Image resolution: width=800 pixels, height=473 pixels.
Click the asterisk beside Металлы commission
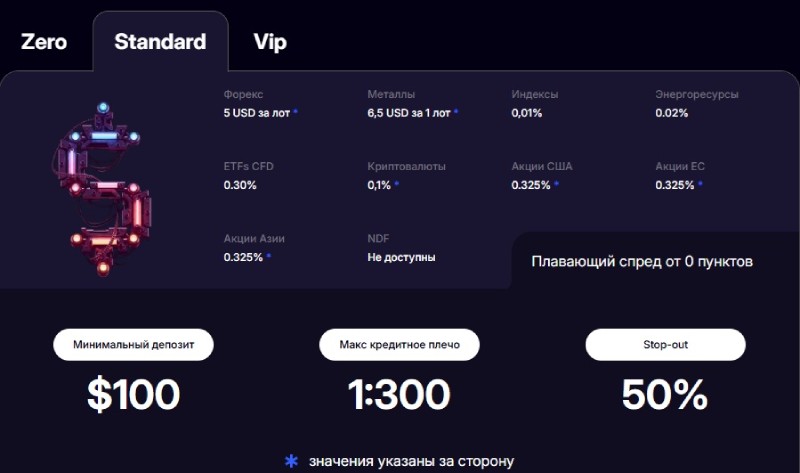point(456,113)
